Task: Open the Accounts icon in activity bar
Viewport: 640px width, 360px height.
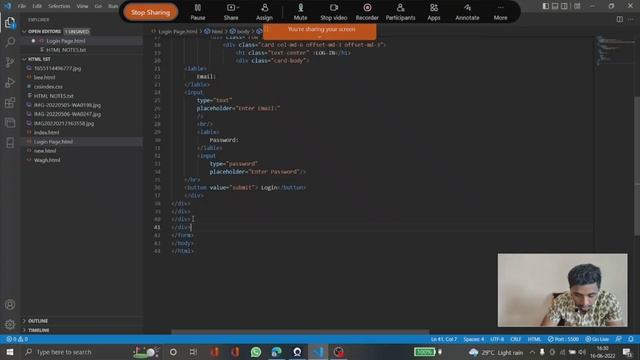Action: (10, 304)
